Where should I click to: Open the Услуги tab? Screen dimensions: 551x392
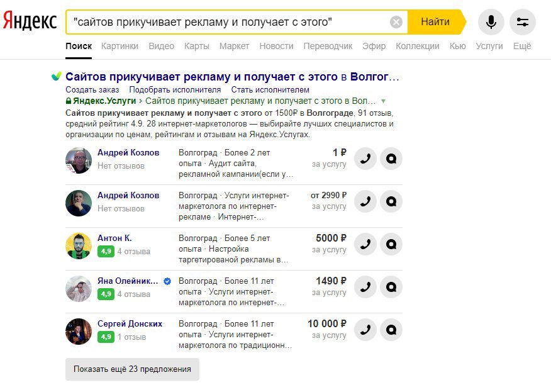489,46
